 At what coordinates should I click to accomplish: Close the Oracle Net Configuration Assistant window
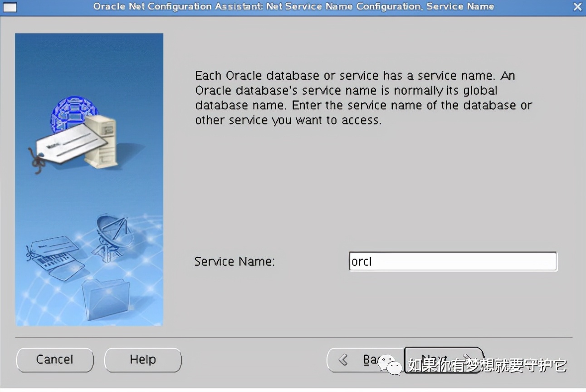click(x=577, y=7)
